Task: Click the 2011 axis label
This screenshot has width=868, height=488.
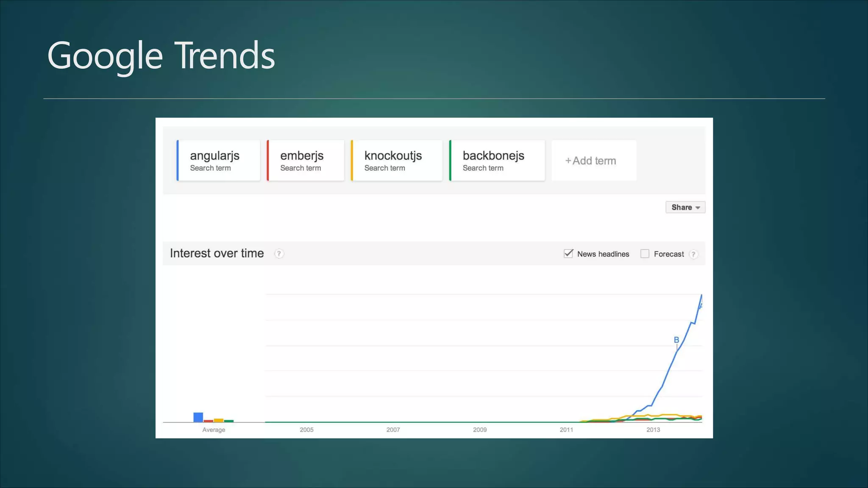Action: (566, 430)
